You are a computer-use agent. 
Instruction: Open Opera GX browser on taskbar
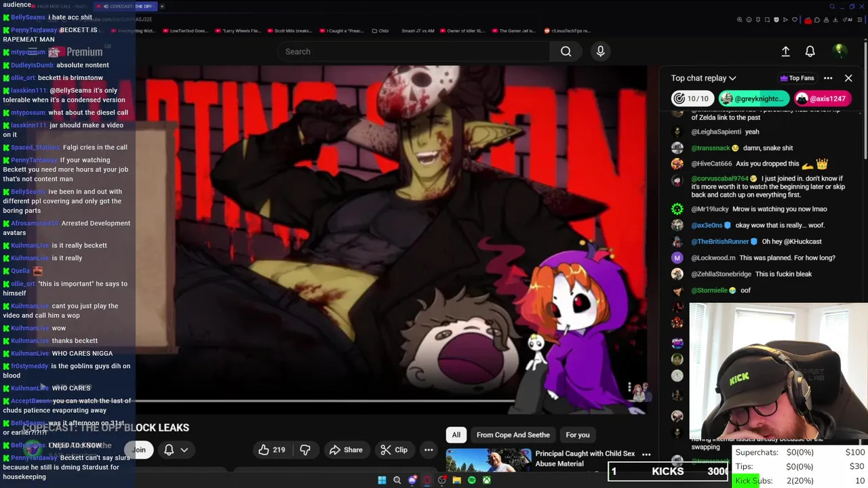427,480
